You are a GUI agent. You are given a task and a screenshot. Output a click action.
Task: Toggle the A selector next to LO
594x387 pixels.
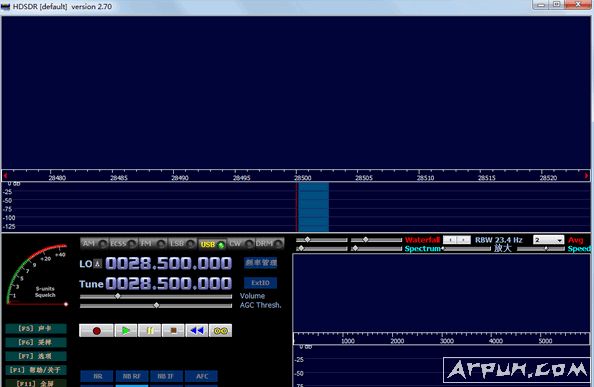point(97,264)
